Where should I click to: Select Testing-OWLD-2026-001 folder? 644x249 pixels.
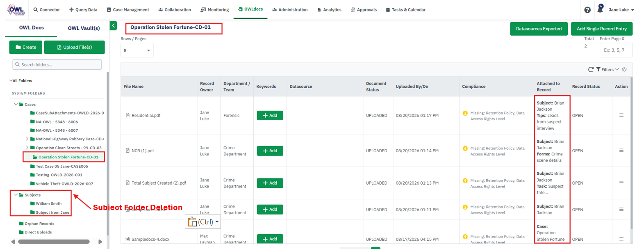point(56,175)
